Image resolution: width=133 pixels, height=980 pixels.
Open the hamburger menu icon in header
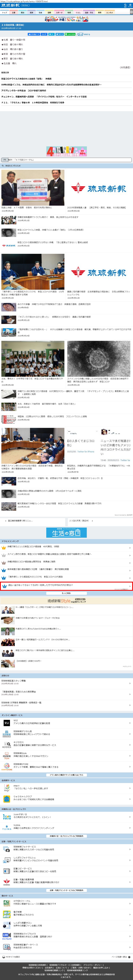pyautogui.click(x=130, y=5)
